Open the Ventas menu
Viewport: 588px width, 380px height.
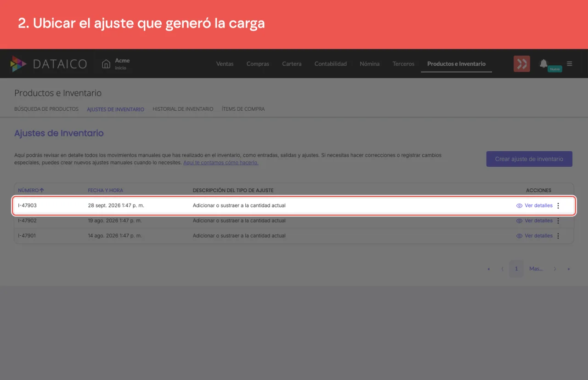pyautogui.click(x=225, y=64)
